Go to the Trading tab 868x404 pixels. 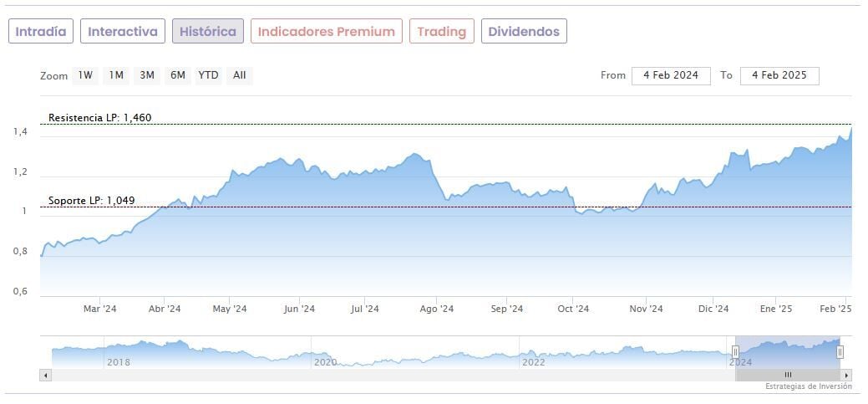tap(441, 32)
